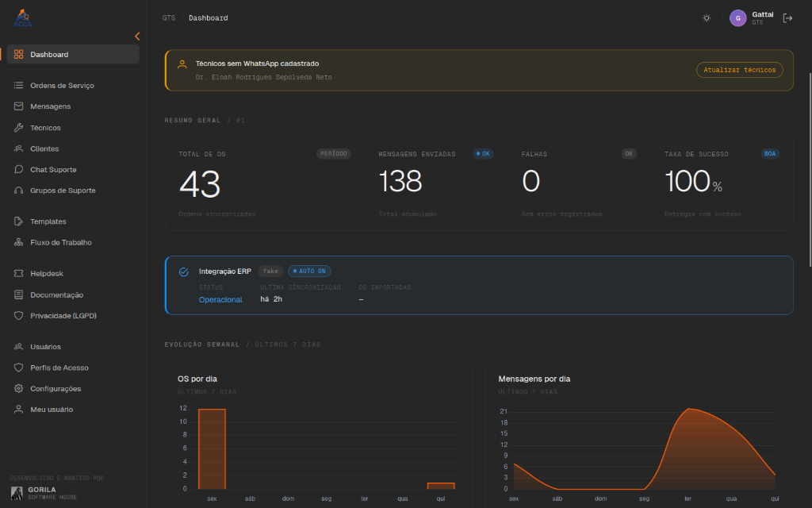812x508 pixels.
Task: Open Privacidade (LGPD) page
Action: point(73,316)
